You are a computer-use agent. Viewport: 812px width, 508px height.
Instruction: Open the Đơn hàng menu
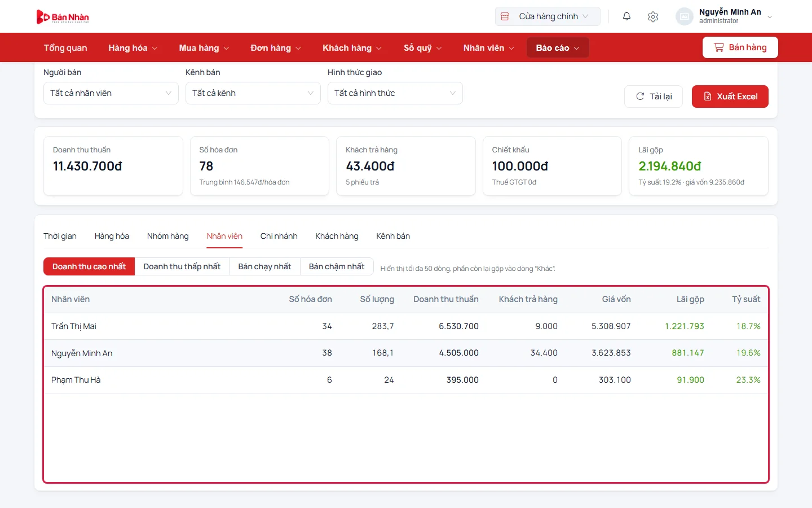[276, 48]
